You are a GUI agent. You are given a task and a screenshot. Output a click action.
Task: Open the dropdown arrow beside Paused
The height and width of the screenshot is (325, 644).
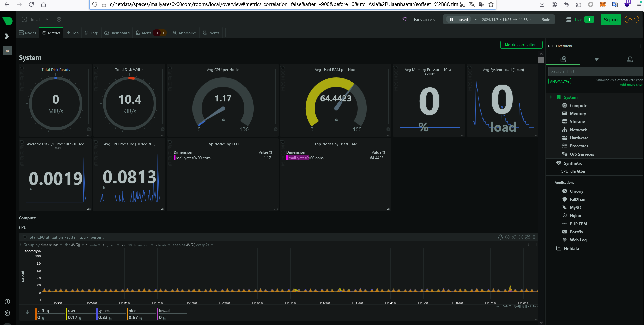[476, 19]
